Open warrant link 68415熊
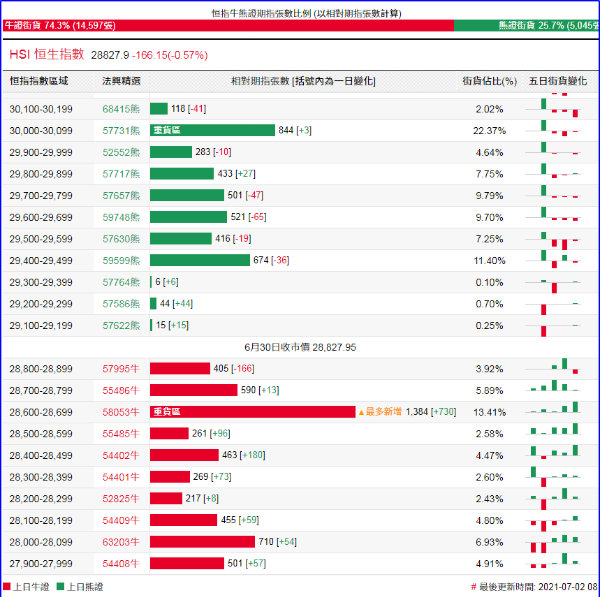The height and width of the screenshot is (597, 600). [x=121, y=109]
